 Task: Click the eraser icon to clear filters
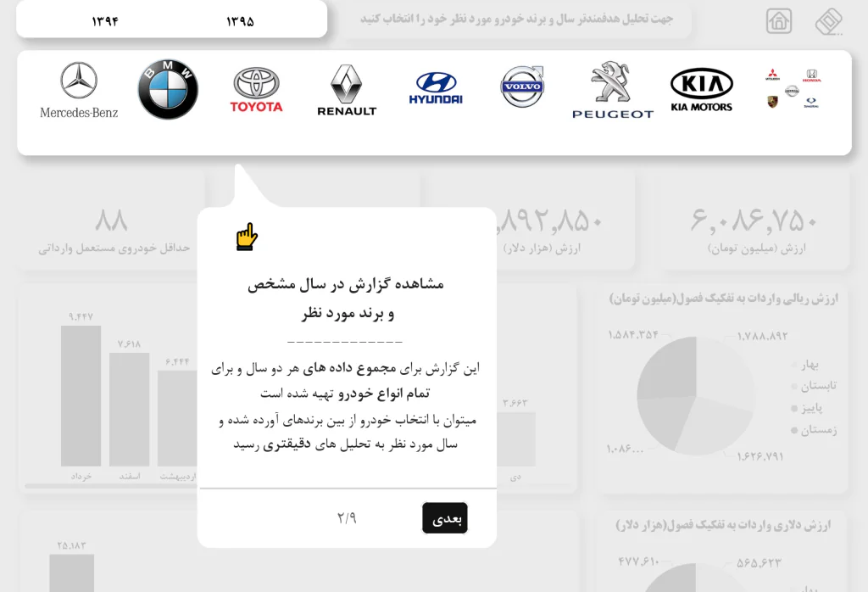coord(829,20)
